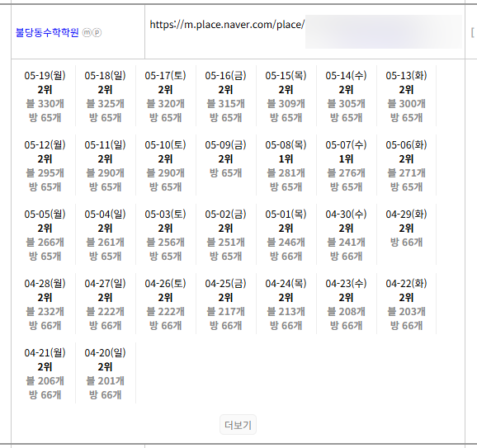
Task: Click the 블 232개 count under 04-28
Action: [x=45, y=312]
